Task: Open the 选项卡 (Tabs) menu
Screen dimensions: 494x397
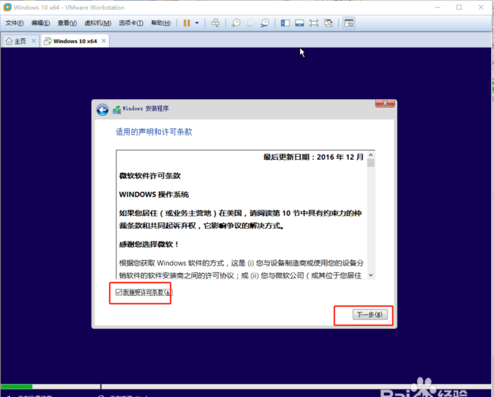Action: [x=131, y=23]
